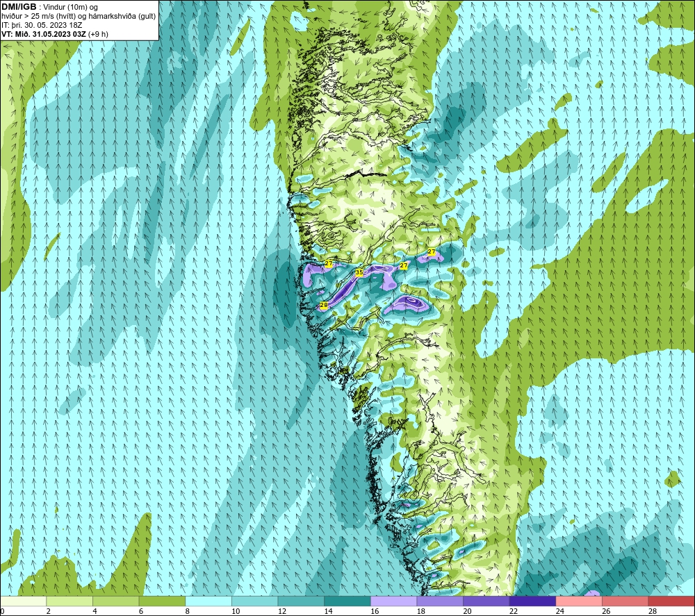Click the scale number '20'
695x616 pixels.
tap(467, 611)
